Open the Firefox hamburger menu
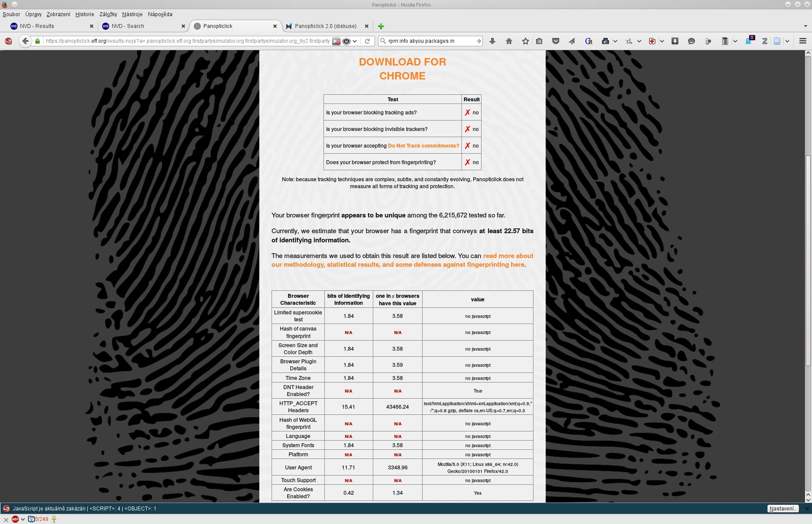Screen dimensions: 812x524 tap(802, 41)
